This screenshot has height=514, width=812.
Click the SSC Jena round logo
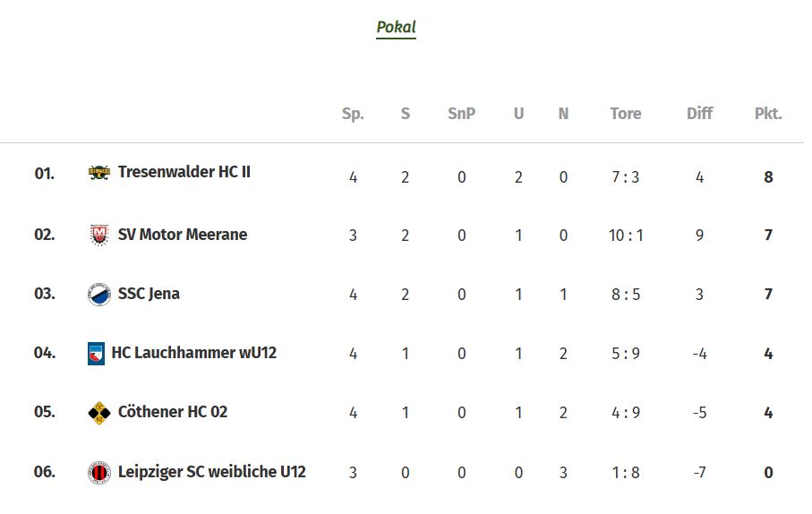coord(98,295)
